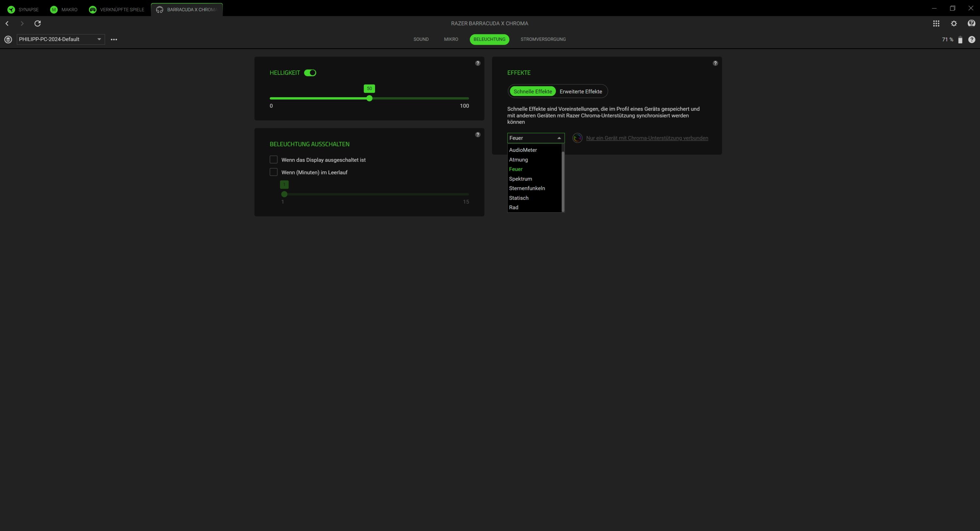
Task: Click help icon in Helligkeit panel
Action: [478, 63]
